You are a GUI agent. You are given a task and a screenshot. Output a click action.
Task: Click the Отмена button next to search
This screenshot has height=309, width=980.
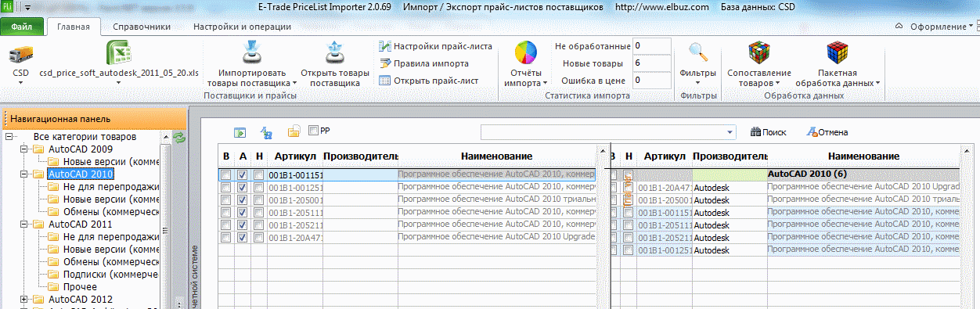point(827,132)
